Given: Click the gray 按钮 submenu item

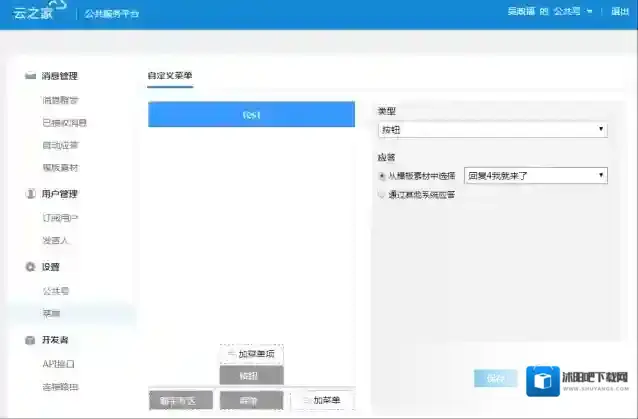Looking at the screenshot, I should pos(251,375).
